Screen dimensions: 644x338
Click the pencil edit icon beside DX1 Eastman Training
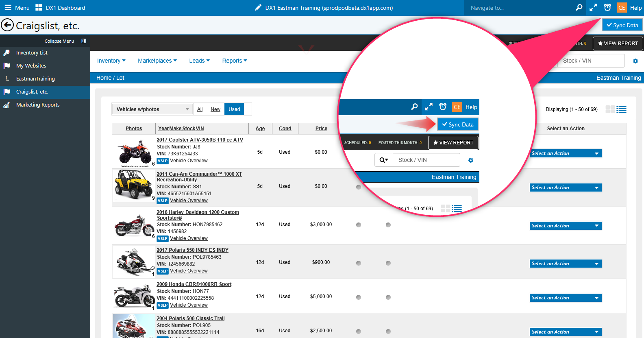click(x=258, y=8)
